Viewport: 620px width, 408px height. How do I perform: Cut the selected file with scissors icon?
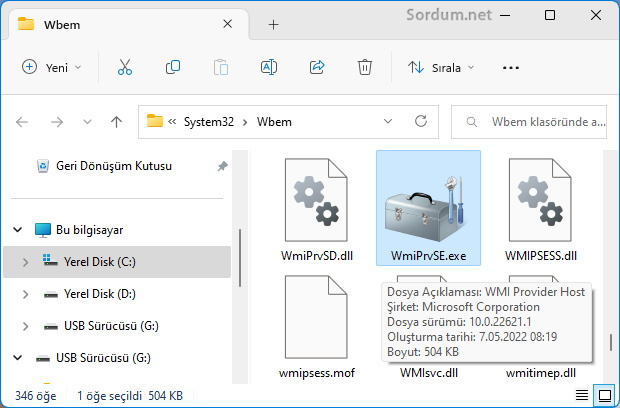click(x=125, y=68)
